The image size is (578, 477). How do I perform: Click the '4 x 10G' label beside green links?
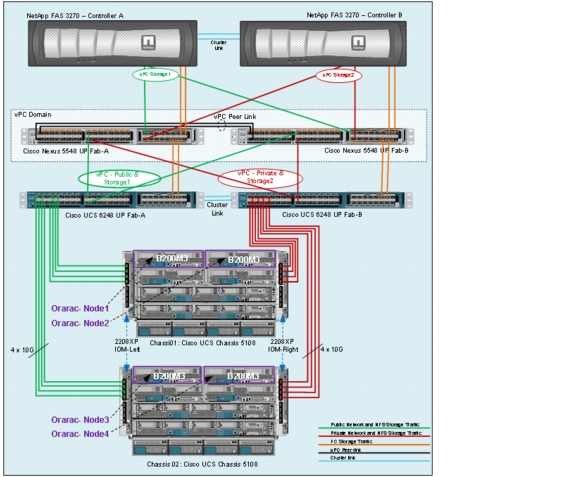pyautogui.click(x=22, y=350)
